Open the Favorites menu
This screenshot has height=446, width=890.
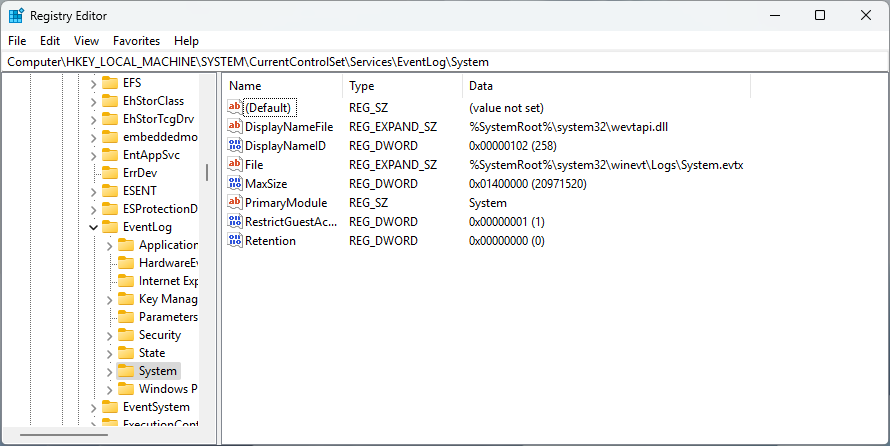(136, 41)
